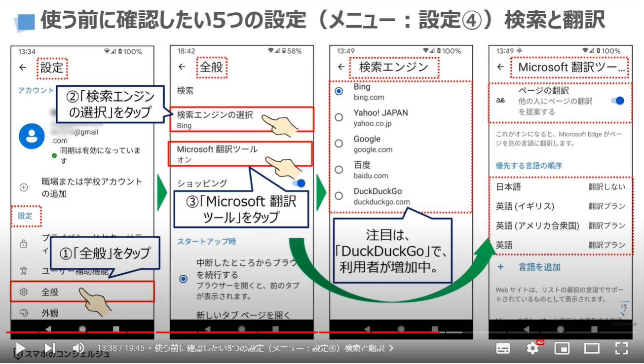Viewport: 644px width, 364px height.
Task: Activate the miniplayer icon
Action: 561,348
